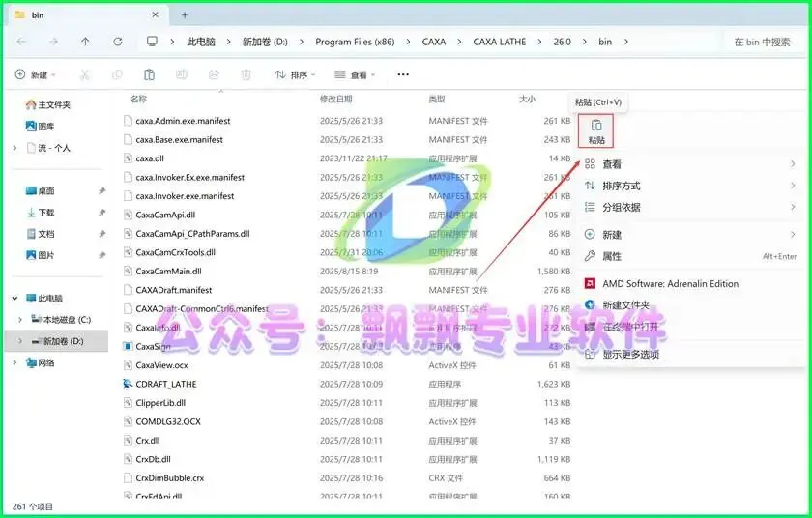Choose 属性 in context menu
The width and height of the screenshot is (812, 518).
click(x=690, y=257)
